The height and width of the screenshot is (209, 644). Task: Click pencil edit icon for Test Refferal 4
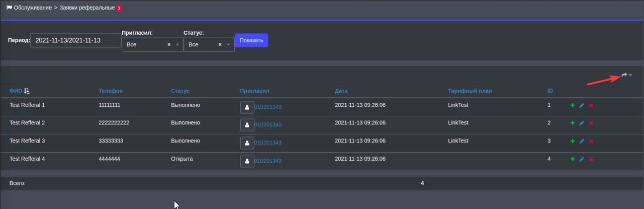tap(582, 159)
